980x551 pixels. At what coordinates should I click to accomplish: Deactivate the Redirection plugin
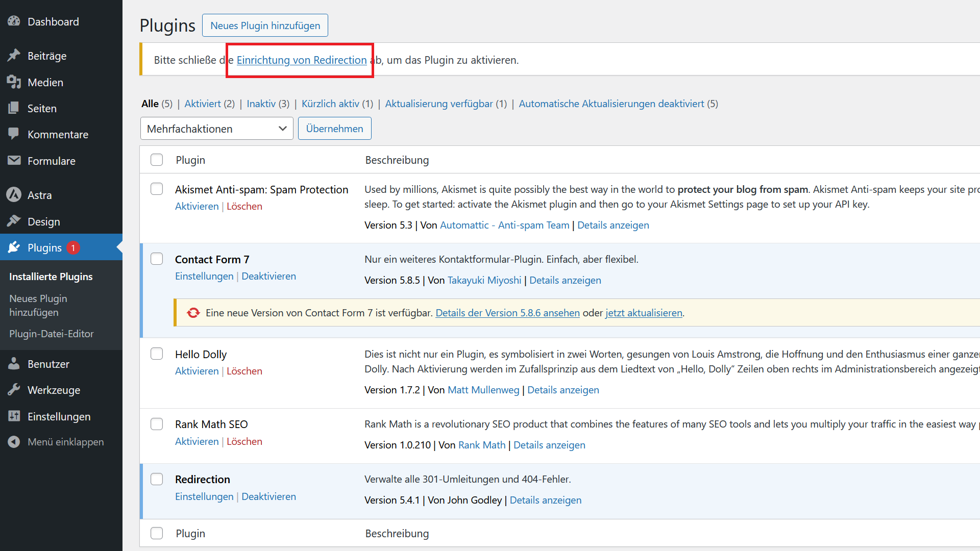click(268, 496)
